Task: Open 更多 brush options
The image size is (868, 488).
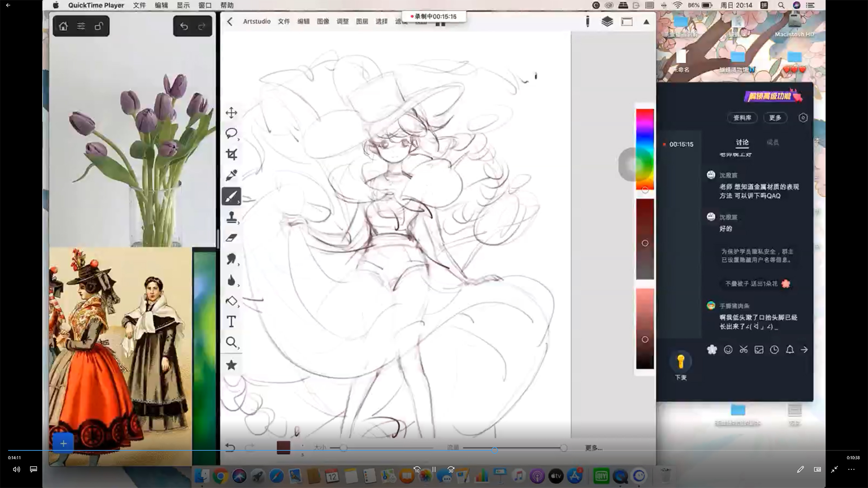Action: (x=594, y=448)
